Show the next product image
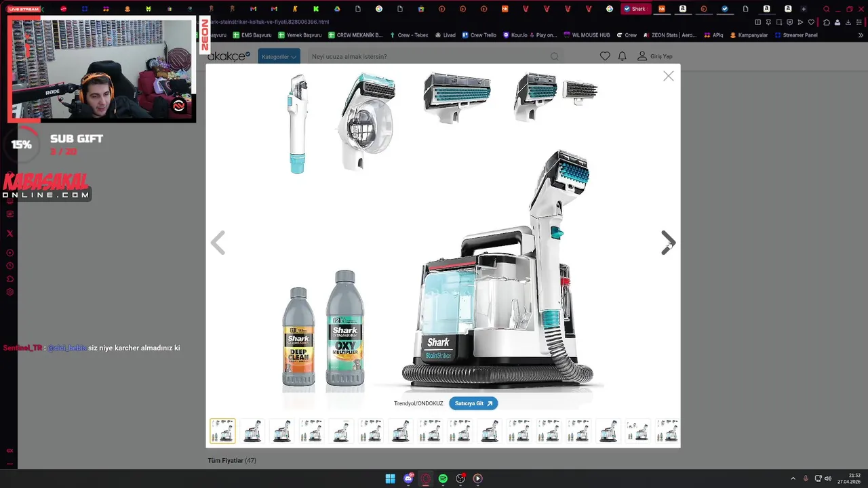Image resolution: width=868 pixels, height=488 pixels. click(x=668, y=243)
